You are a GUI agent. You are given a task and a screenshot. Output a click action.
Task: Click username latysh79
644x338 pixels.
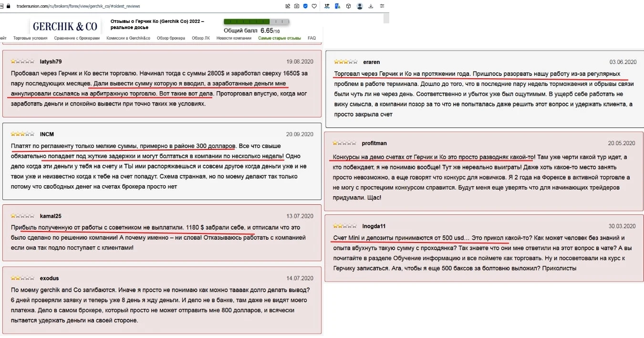click(51, 62)
